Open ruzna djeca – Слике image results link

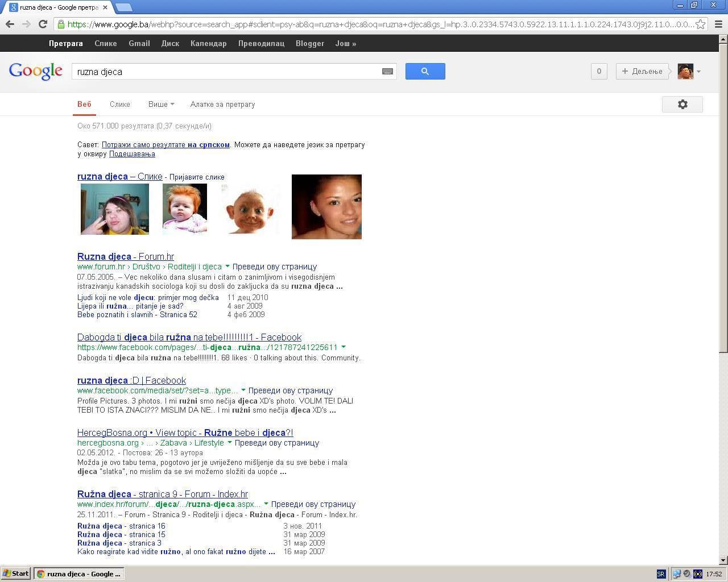click(x=119, y=176)
